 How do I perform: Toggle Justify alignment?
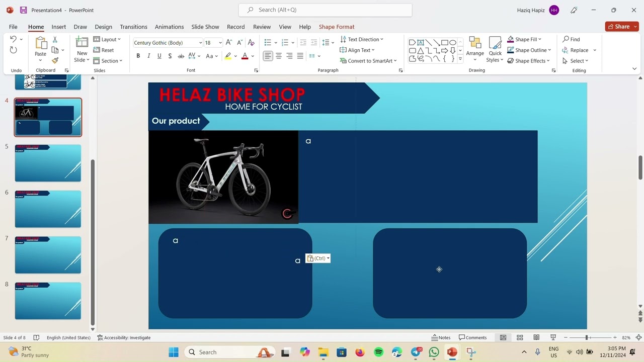click(x=300, y=56)
